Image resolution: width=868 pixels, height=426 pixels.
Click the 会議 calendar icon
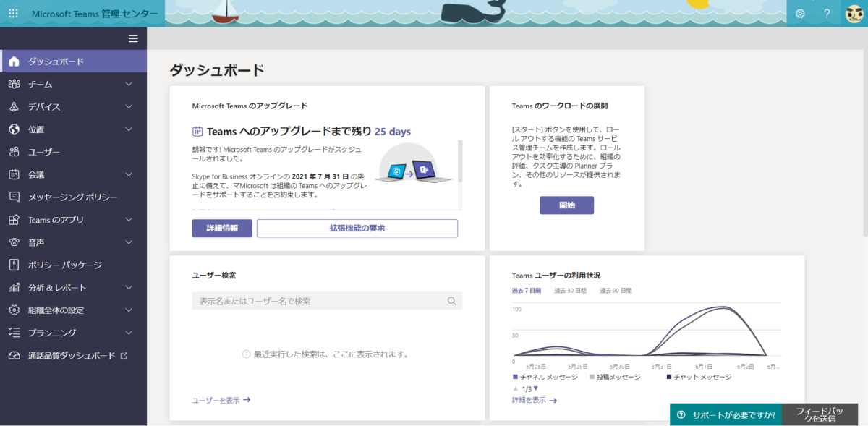14,174
